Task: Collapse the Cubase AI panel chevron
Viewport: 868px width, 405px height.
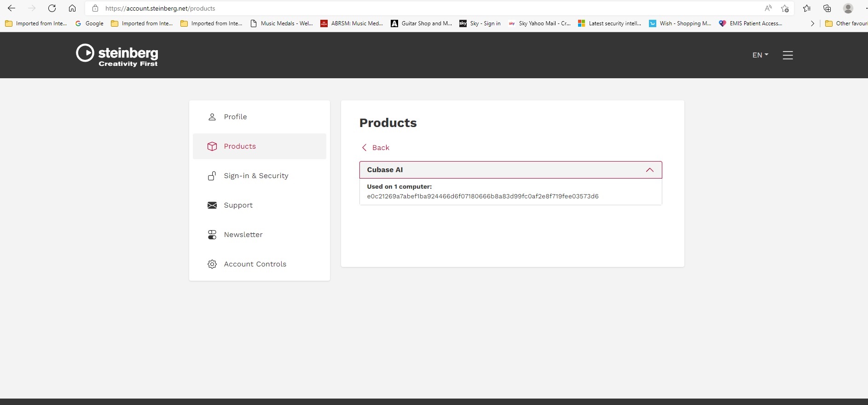Action: tap(650, 170)
